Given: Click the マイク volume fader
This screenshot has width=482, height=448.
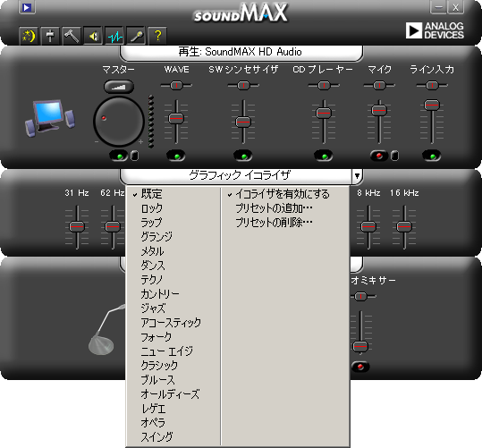Looking at the screenshot, I should click(x=379, y=110).
